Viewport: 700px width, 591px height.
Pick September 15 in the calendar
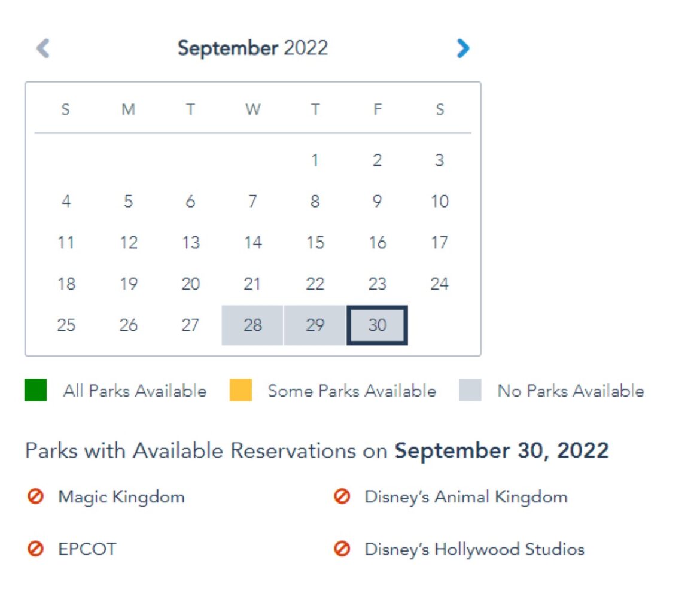click(x=315, y=243)
